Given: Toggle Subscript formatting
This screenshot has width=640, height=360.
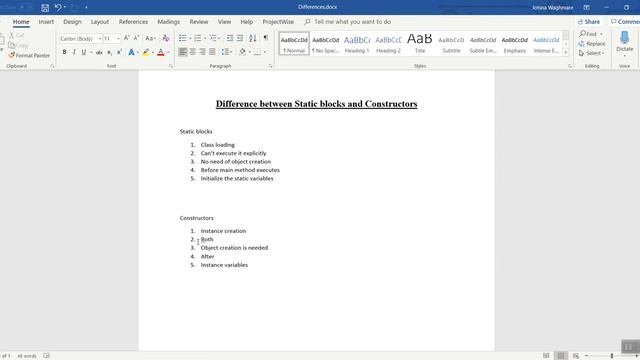Looking at the screenshot, I should [109, 52].
